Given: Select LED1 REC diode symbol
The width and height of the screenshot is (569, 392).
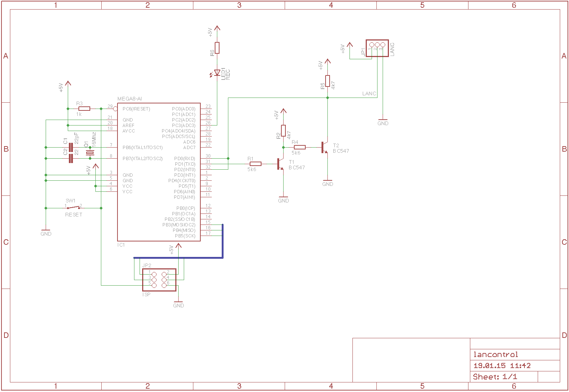Looking at the screenshot, I should (216, 73).
